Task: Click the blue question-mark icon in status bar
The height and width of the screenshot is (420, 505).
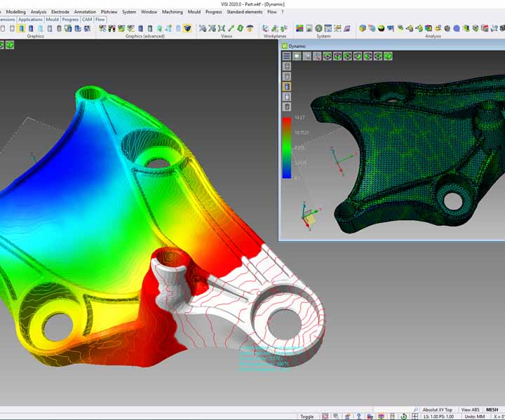Action: [x=359, y=416]
